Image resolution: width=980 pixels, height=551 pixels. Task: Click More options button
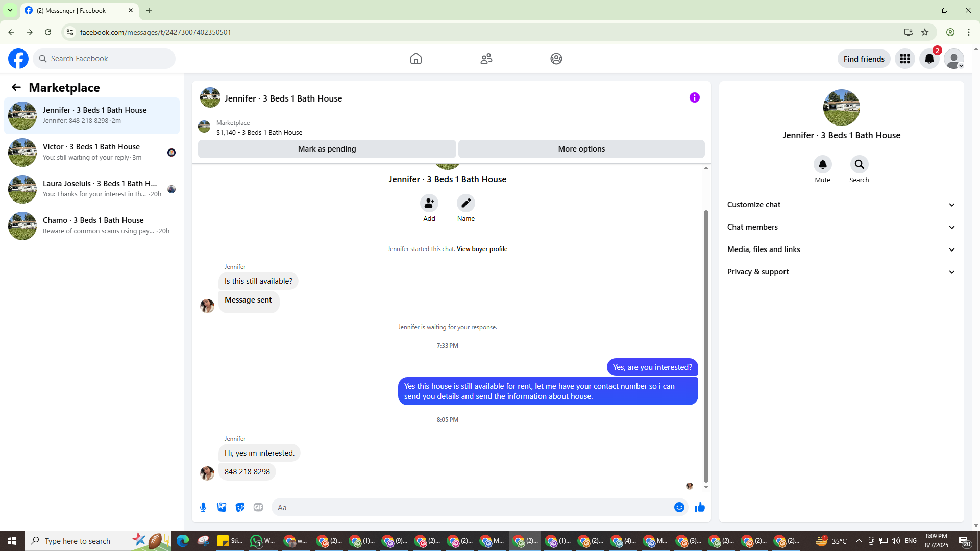(581, 149)
